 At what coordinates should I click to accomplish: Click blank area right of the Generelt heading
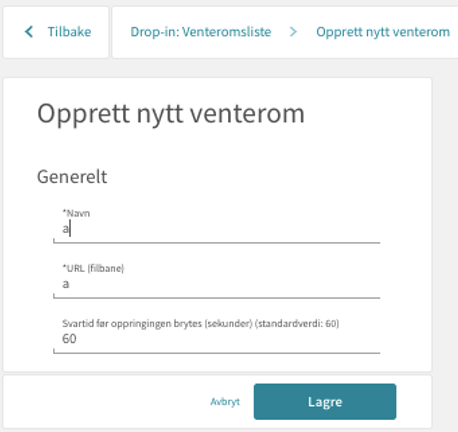click(267, 177)
